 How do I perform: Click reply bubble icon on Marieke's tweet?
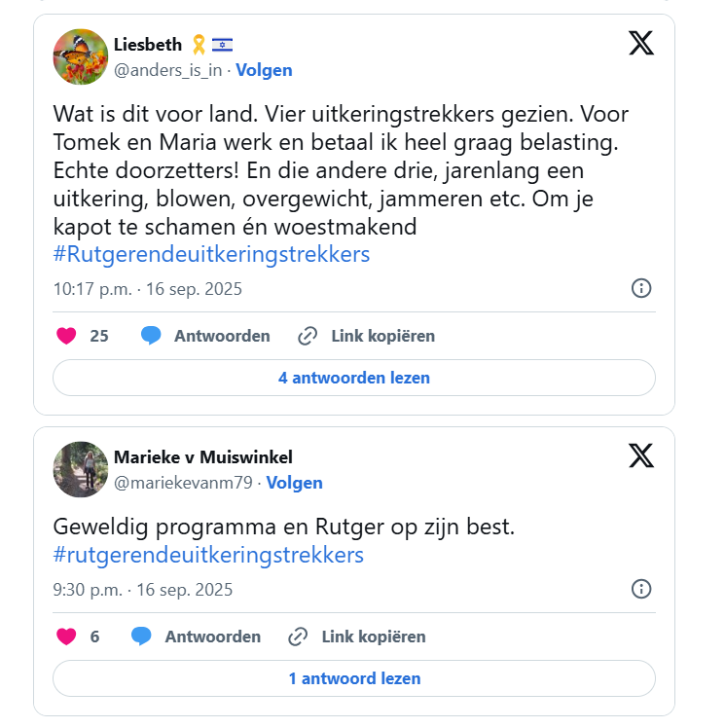[142, 637]
